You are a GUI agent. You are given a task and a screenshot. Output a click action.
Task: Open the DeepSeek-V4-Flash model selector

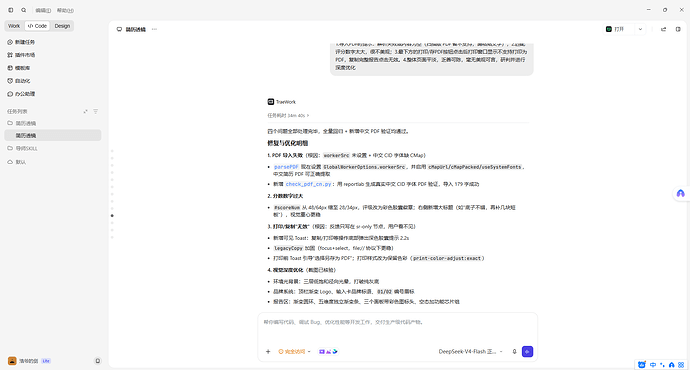point(470,352)
